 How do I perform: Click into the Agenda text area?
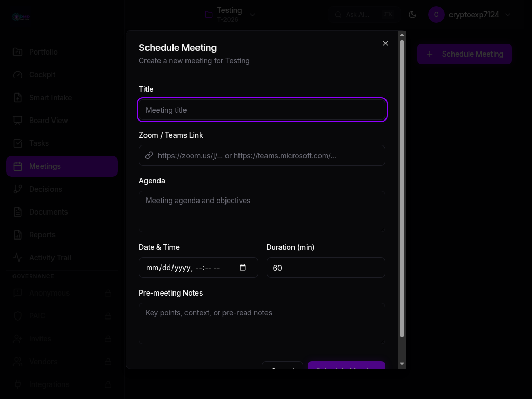coord(262,211)
